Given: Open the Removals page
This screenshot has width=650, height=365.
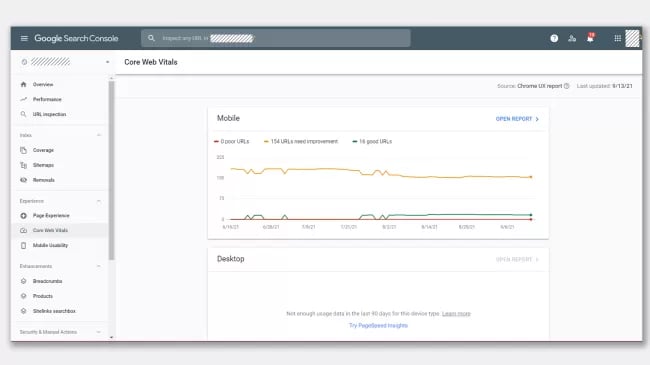Looking at the screenshot, I should coord(44,180).
